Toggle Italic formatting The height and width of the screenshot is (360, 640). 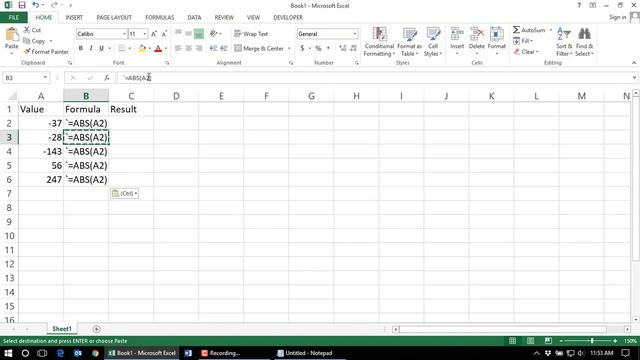[x=91, y=48]
